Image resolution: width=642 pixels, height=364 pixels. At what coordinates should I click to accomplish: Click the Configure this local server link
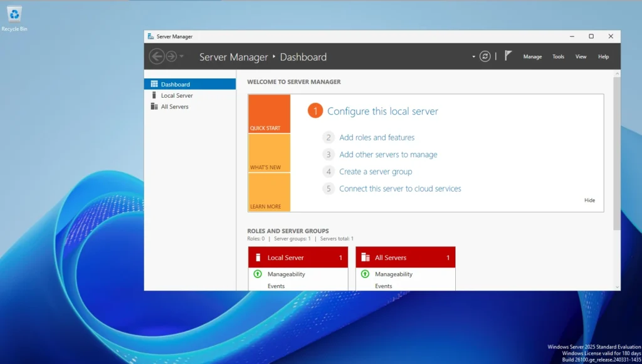pos(382,112)
